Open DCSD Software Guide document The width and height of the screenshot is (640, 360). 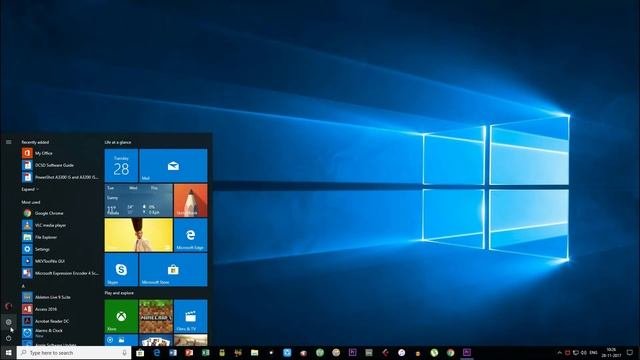pos(60,165)
